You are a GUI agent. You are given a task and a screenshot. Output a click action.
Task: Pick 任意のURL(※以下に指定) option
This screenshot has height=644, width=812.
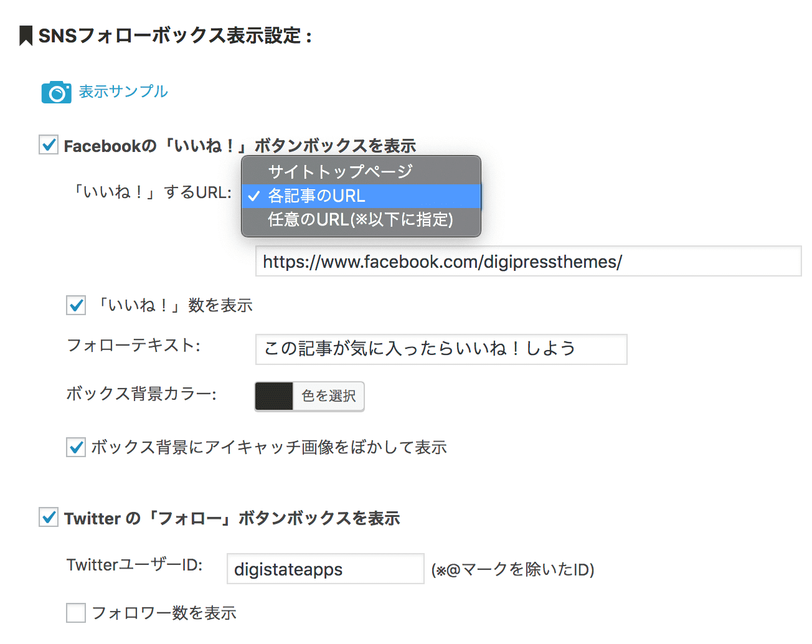click(x=360, y=220)
